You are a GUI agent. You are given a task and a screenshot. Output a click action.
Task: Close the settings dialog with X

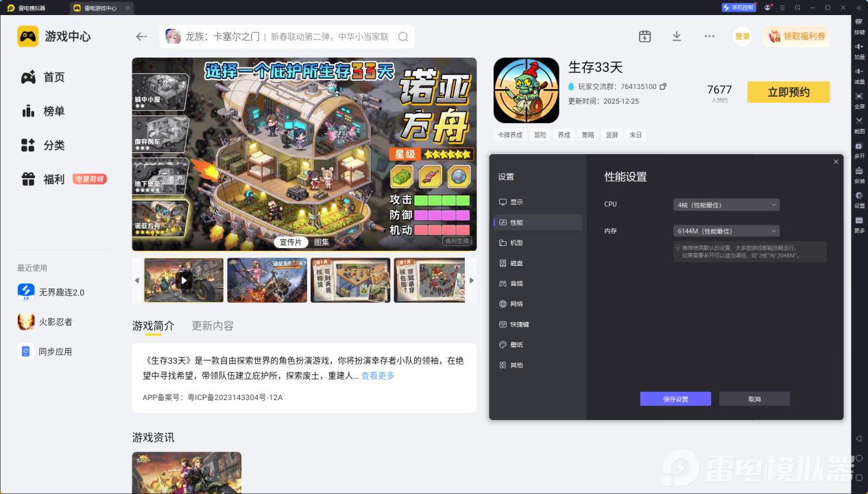tap(836, 162)
